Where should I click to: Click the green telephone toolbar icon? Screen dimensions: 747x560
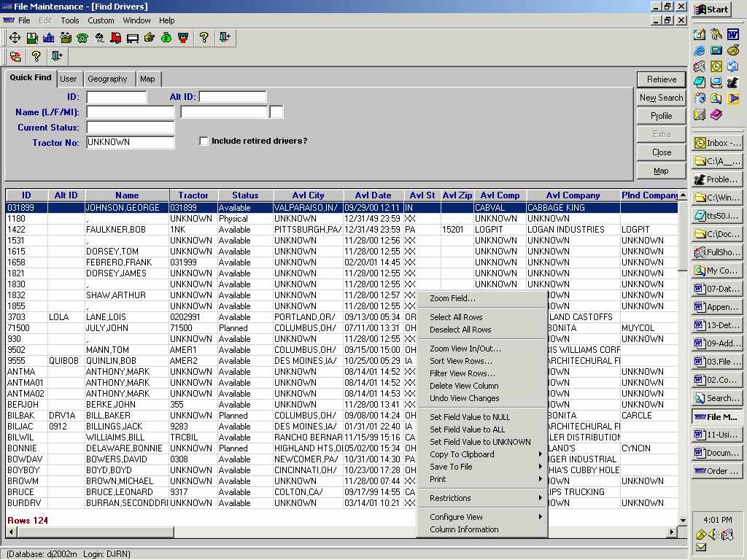point(82,37)
